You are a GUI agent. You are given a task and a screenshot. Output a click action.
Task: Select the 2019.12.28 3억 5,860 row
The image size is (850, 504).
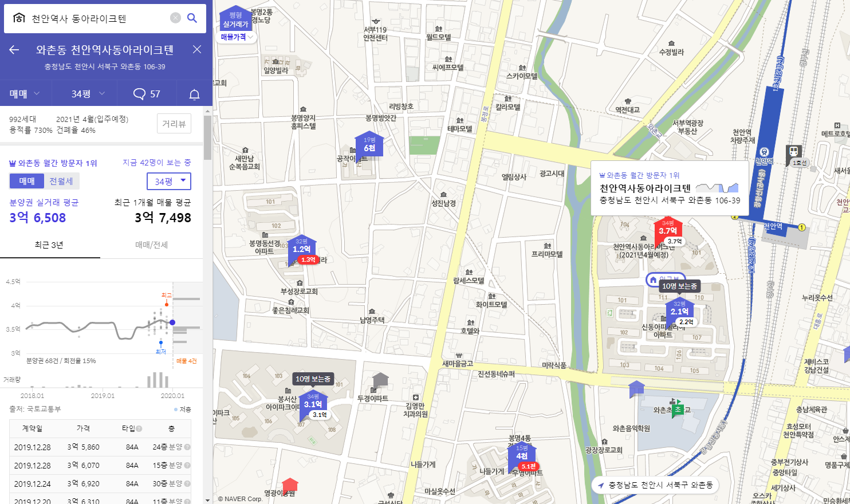coord(100,447)
